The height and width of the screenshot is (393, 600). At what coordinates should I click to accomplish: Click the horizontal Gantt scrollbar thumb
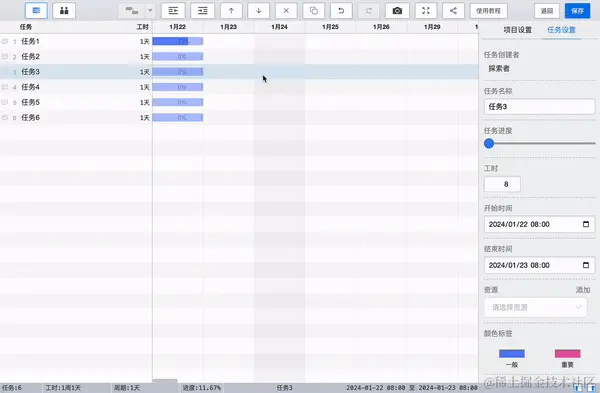click(x=165, y=381)
